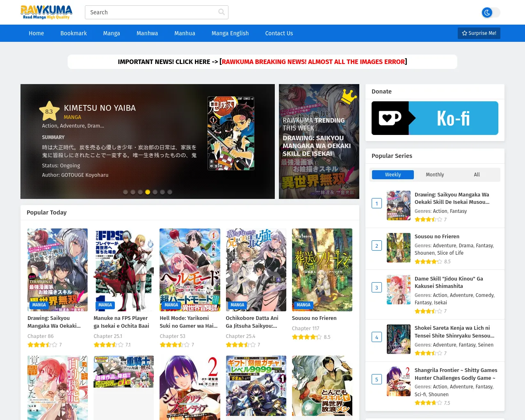Click the Sci-fi genre link
Screen dimensions: 525x420
coord(420,395)
